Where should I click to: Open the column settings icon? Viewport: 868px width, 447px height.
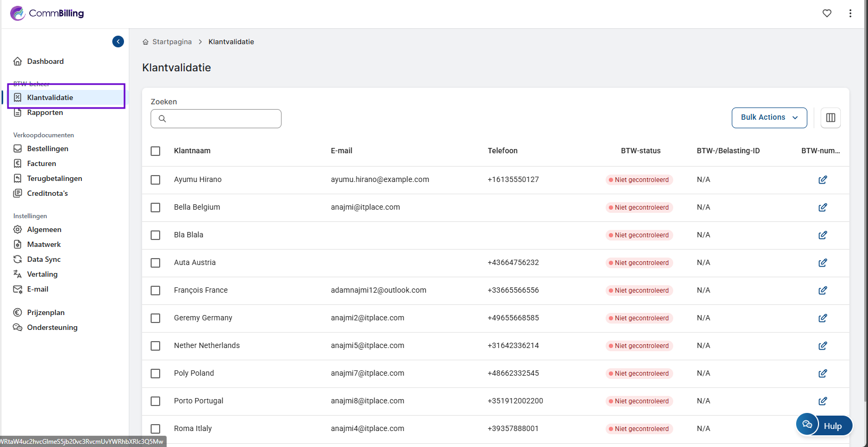tap(830, 118)
